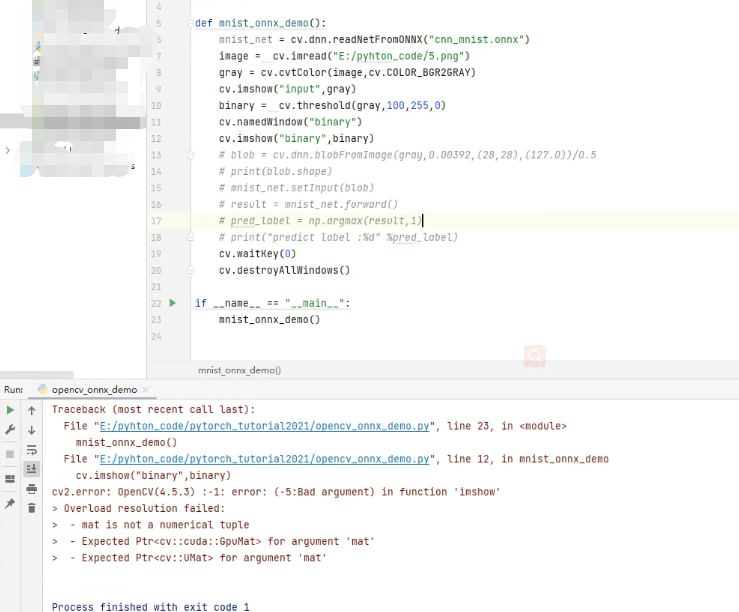Print the console output via printer icon
Viewport: 739px width, 612px height.
coord(32,489)
